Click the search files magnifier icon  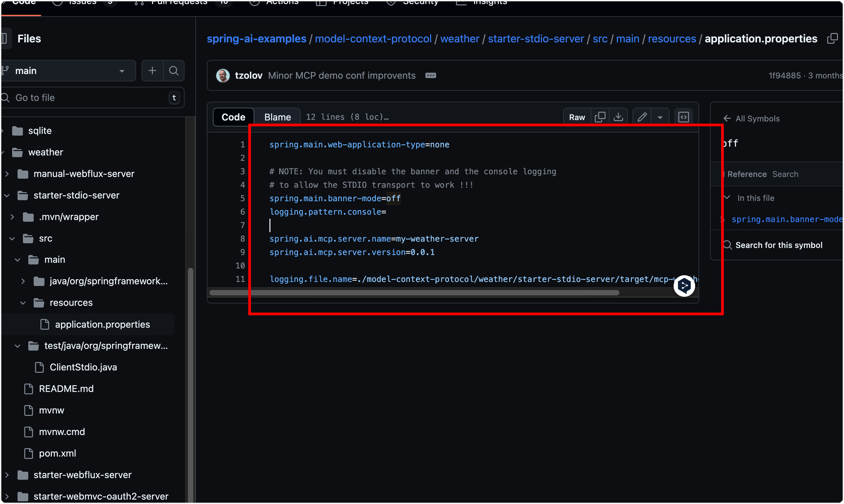click(x=174, y=71)
